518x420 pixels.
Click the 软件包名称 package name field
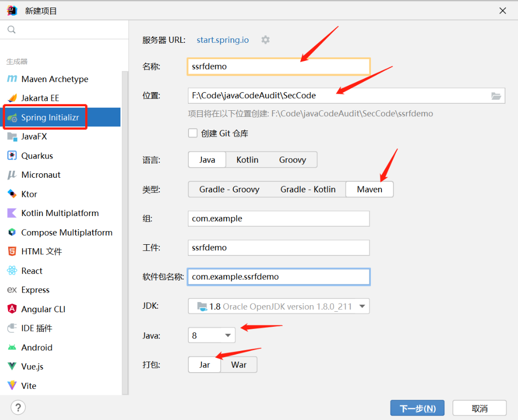pos(279,276)
